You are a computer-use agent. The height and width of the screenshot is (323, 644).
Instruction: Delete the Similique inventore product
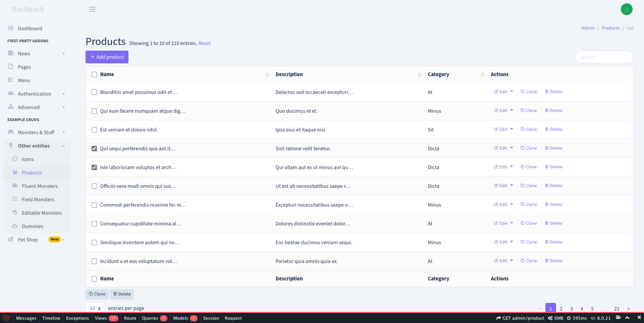tap(554, 242)
